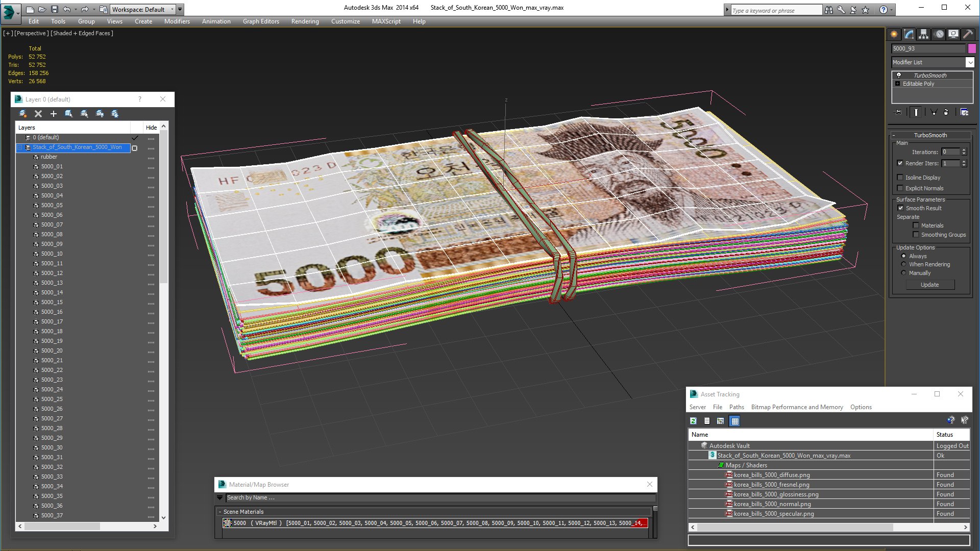
Task: Select Always update option
Action: coord(903,256)
